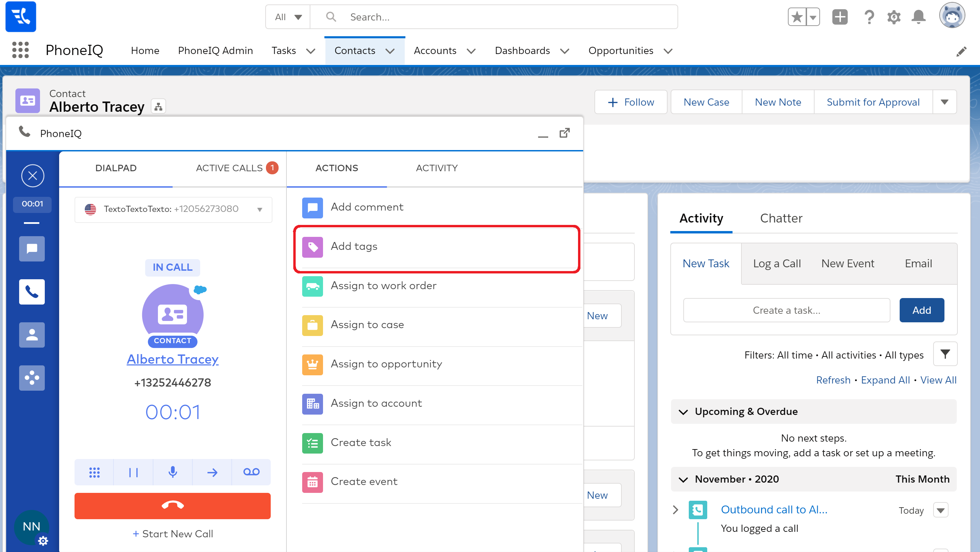The image size is (980, 552).
Task: Open the keypad dial grid icon
Action: tap(94, 472)
